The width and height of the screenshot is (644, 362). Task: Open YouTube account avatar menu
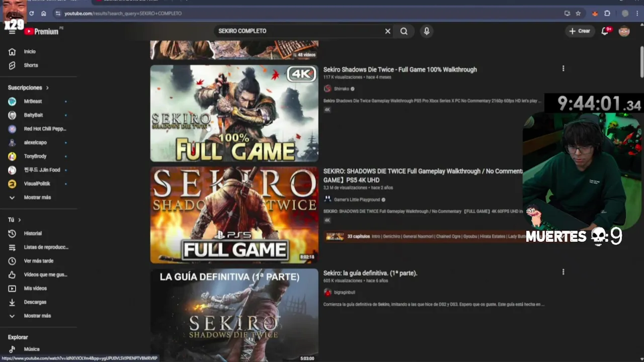[624, 31]
